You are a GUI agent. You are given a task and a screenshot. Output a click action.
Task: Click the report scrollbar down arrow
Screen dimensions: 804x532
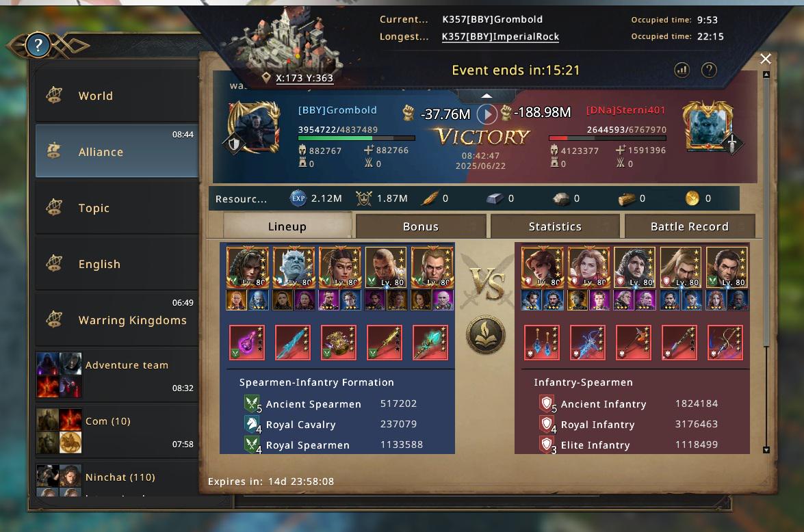tap(766, 449)
